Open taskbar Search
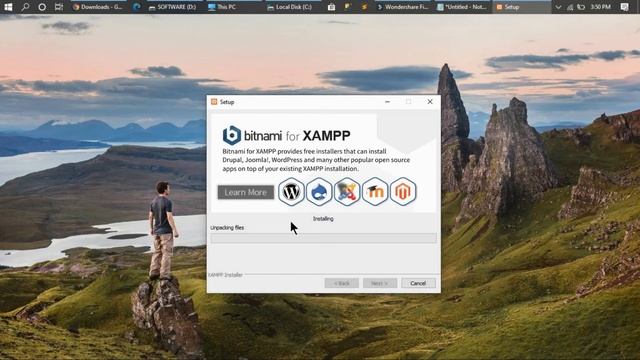This screenshot has height=360, width=640. (x=25, y=7)
